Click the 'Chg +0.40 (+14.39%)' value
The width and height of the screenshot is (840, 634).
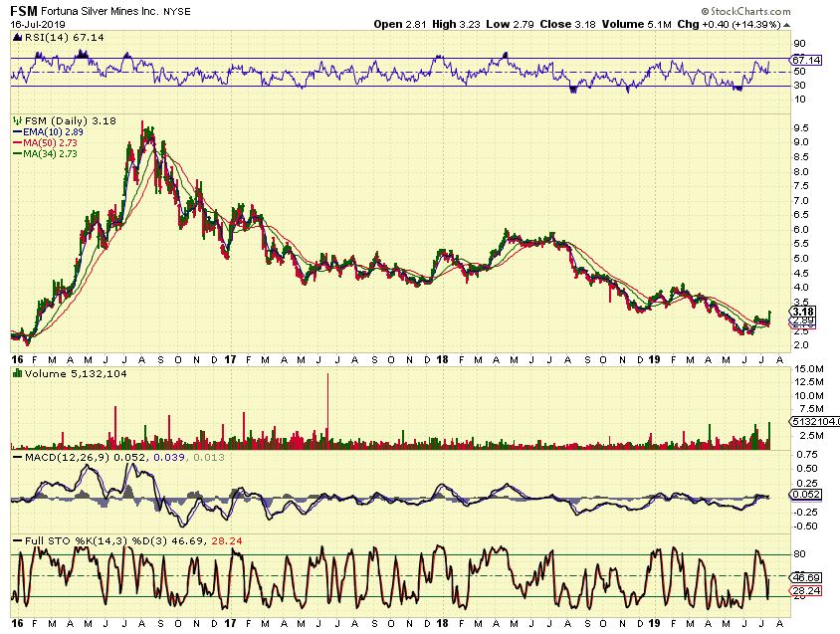pos(730,24)
